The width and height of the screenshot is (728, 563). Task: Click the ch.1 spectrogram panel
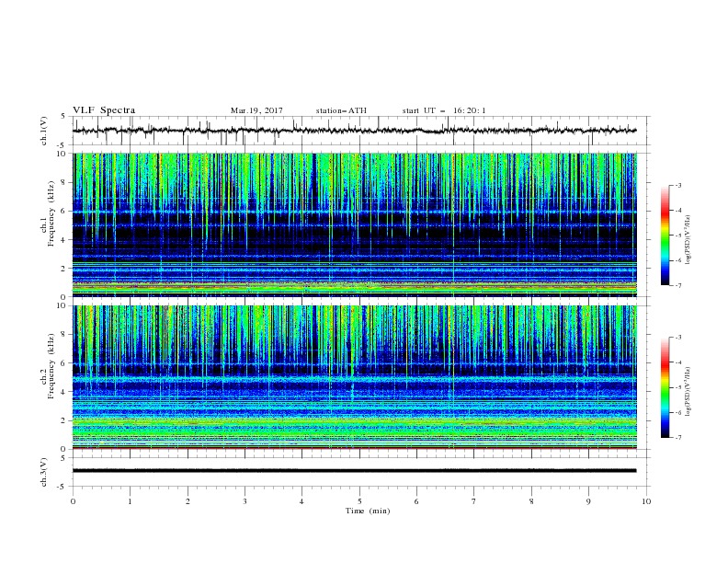tap(354, 224)
